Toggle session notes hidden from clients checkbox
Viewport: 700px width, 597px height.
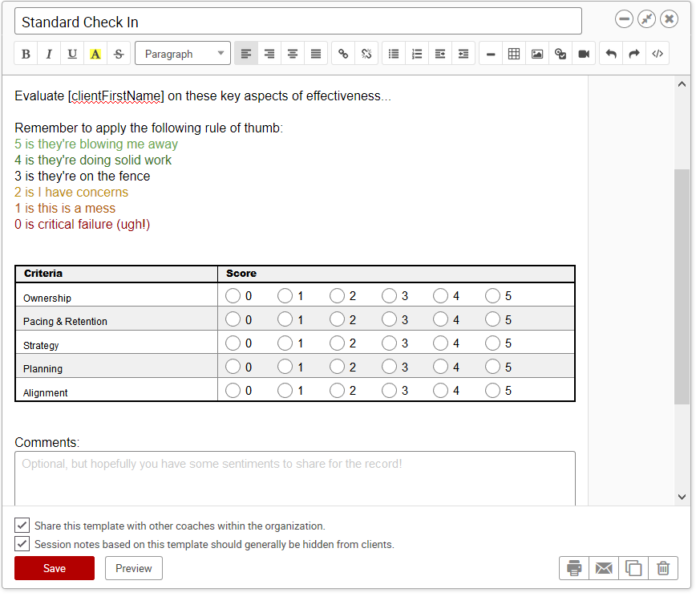(x=22, y=544)
